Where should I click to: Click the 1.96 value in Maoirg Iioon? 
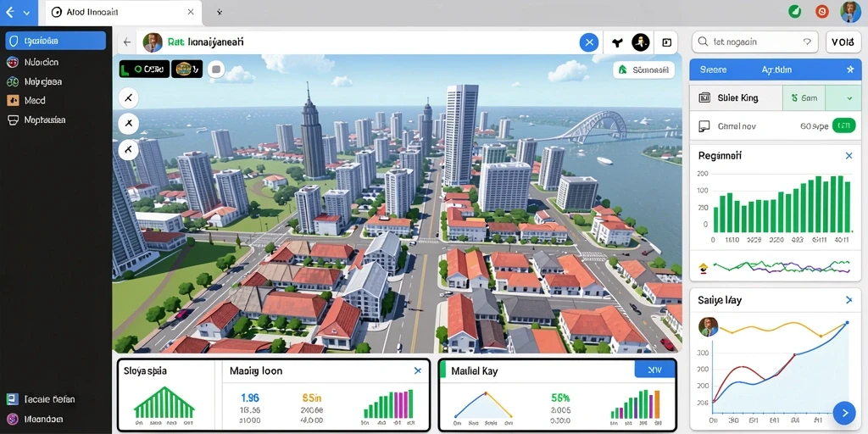point(250,398)
